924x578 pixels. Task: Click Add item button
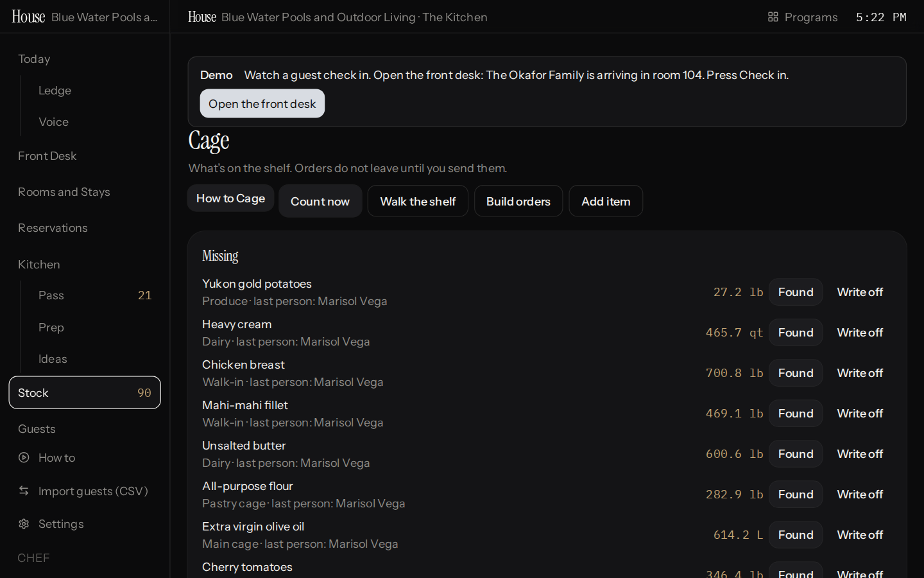point(606,201)
